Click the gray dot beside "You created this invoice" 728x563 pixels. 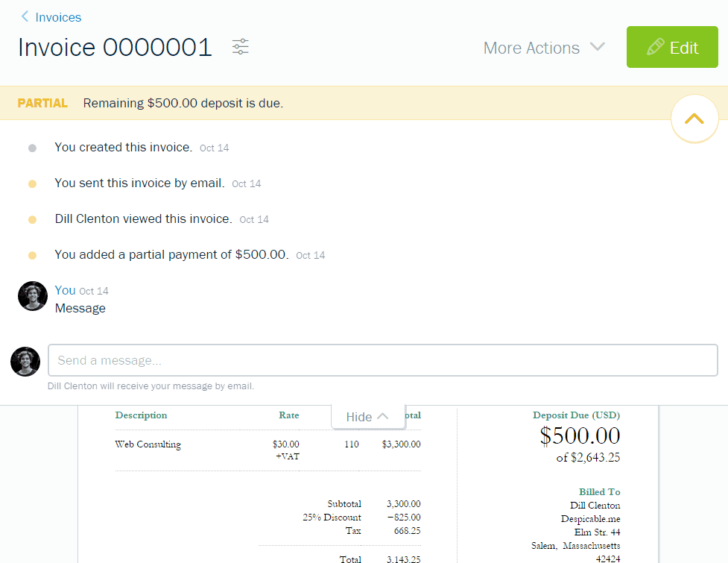[x=32, y=147]
